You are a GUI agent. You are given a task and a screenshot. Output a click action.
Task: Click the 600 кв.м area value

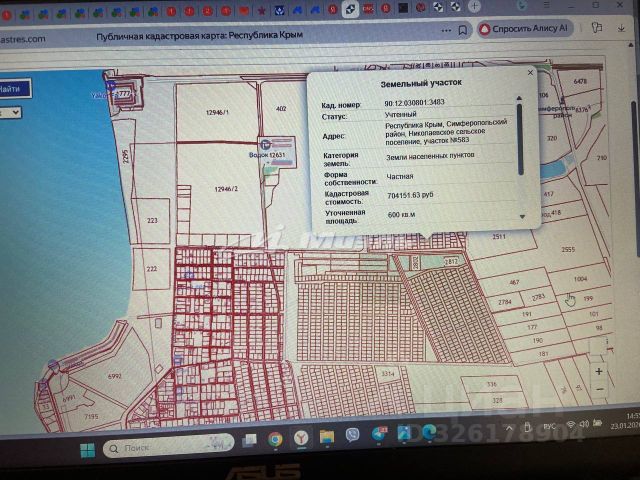pos(401,214)
